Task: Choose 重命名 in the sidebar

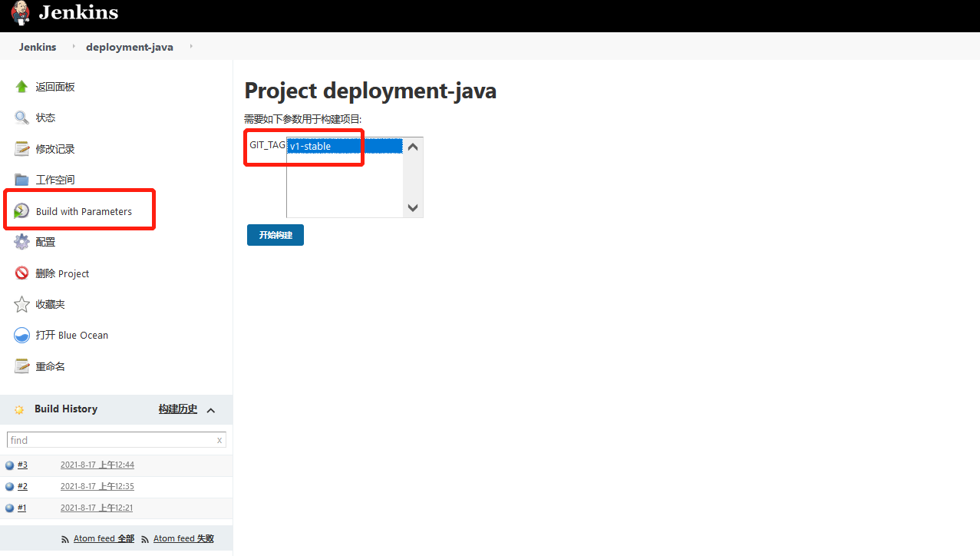Action: click(51, 366)
